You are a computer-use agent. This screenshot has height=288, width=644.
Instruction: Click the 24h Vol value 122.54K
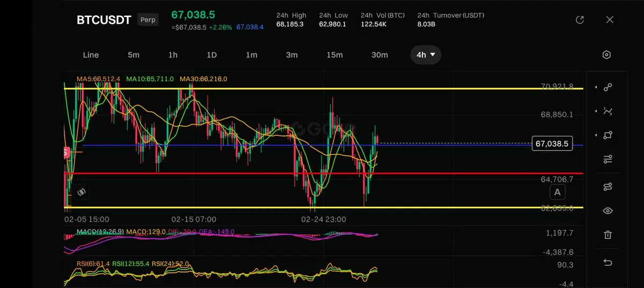click(x=374, y=24)
